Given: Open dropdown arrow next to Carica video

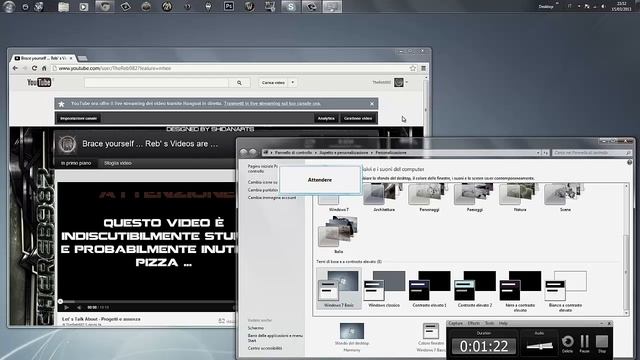Looking at the screenshot, I should [x=293, y=82].
